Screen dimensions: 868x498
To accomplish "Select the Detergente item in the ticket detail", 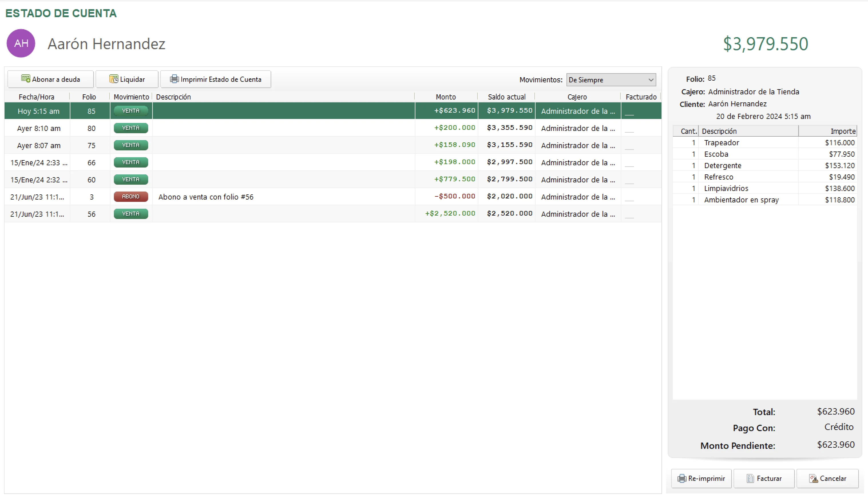I will click(723, 166).
